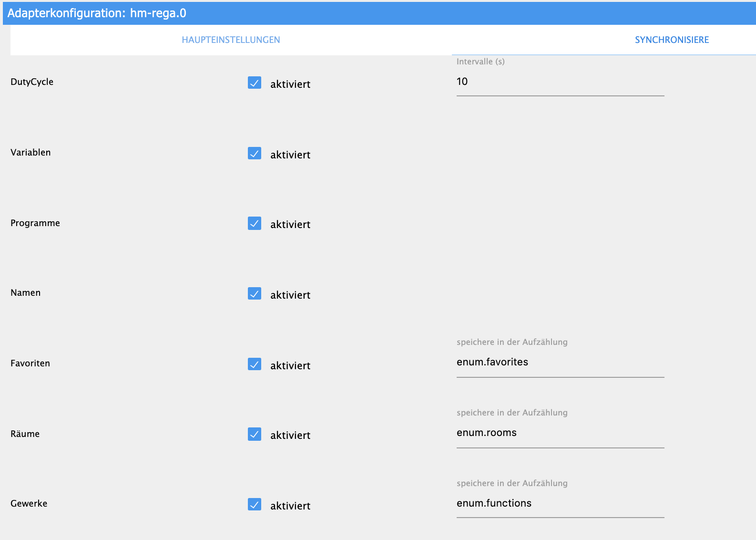The height and width of the screenshot is (540, 756).
Task: Uncheck the Räume checkbox
Action: [255, 435]
